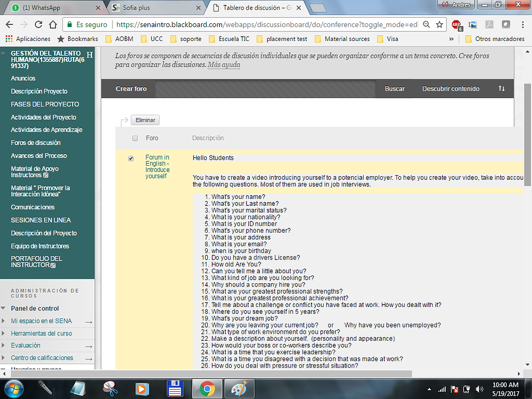Open the PDF extension icon in the toolbar
Screen dimensions: 532x399
[489, 24]
